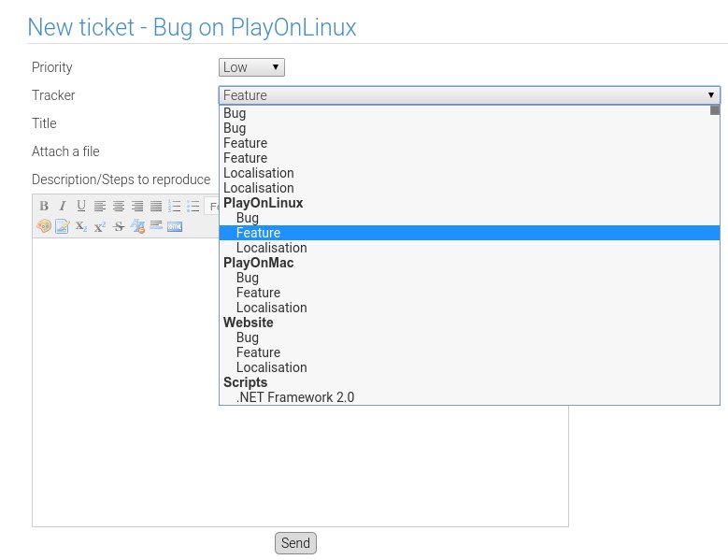Choose Bug under PlayOnLinux group
The width and height of the screenshot is (728, 560).
[x=469, y=218]
